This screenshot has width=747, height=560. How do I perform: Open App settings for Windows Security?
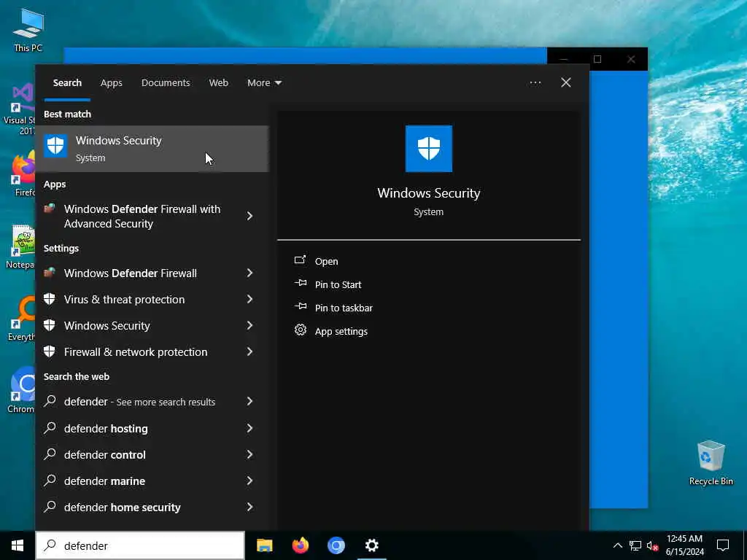click(x=341, y=332)
